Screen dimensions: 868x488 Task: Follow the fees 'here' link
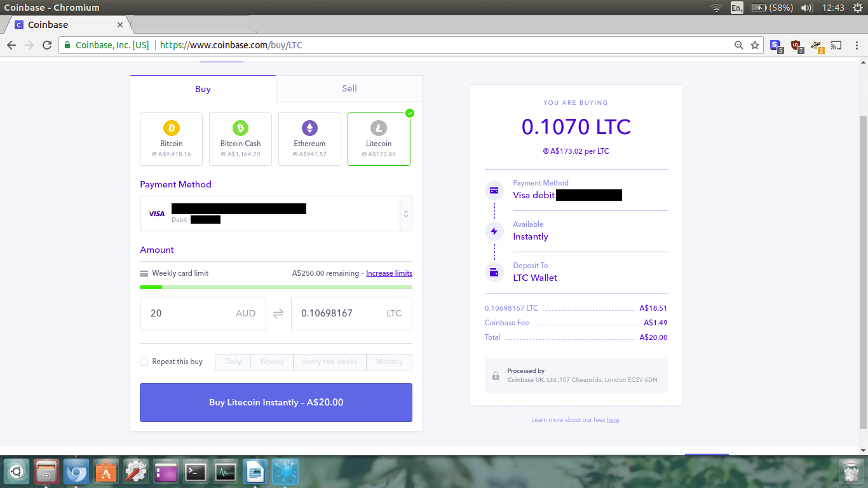coord(613,420)
